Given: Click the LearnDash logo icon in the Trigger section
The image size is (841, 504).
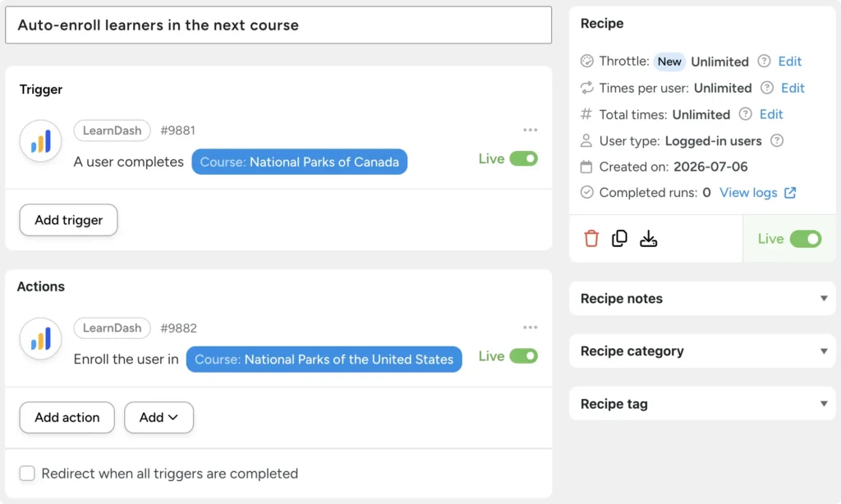Looking at the screenshot, I should click(x=41, y=141).
